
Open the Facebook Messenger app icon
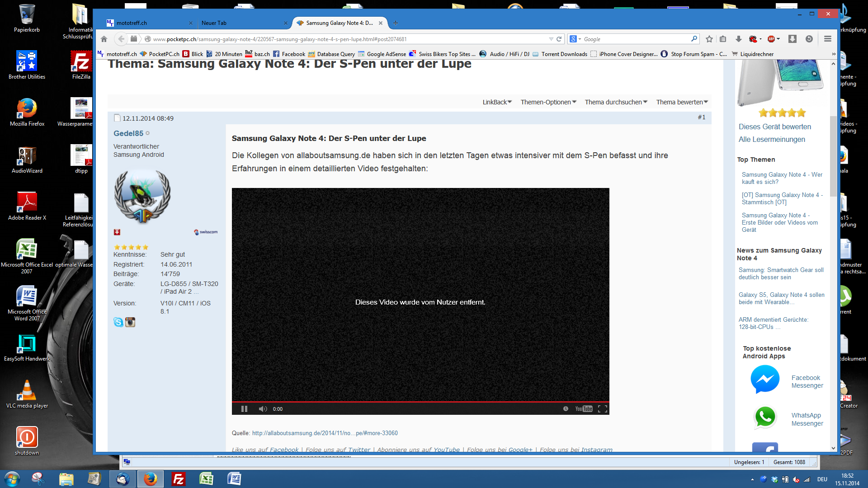765,380
